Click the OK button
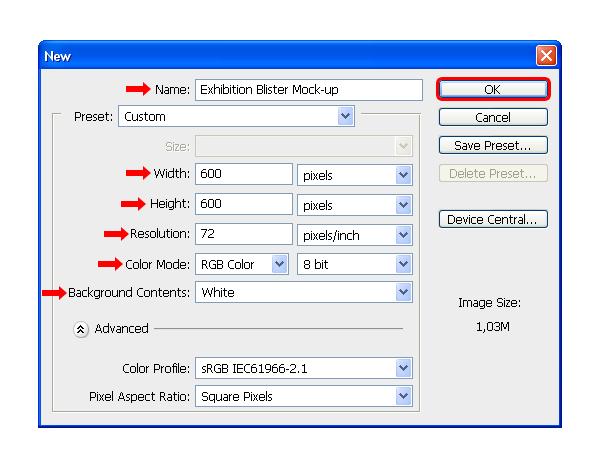 (492, 89)
